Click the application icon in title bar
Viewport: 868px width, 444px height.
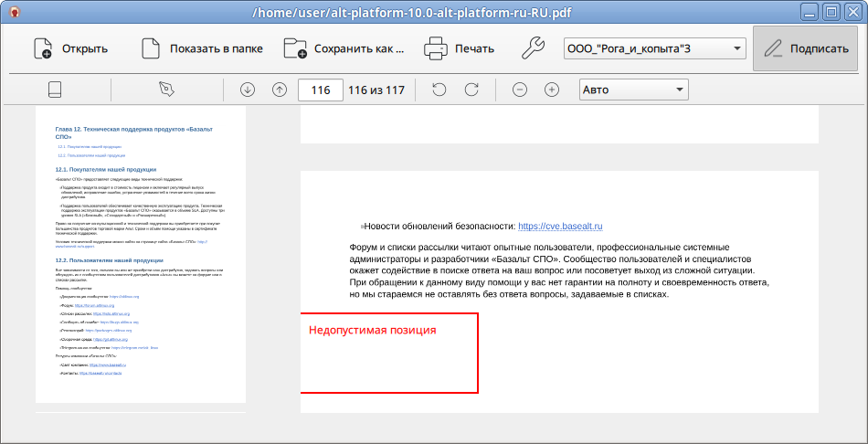pyautogui.click(x=16, y=13)
